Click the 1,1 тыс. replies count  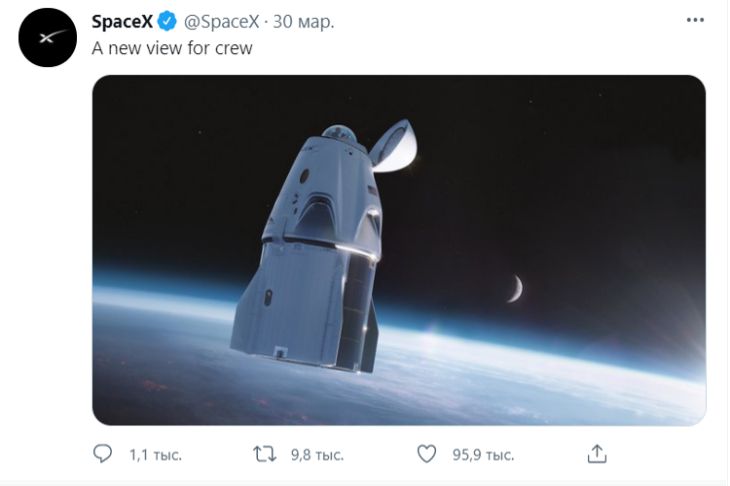pos(155,455)
